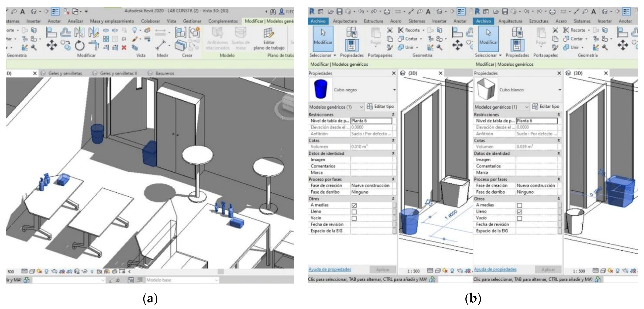644x309 pixels.
Task: Click the blue Archivo button in middle window
Action: click(318, 21)
